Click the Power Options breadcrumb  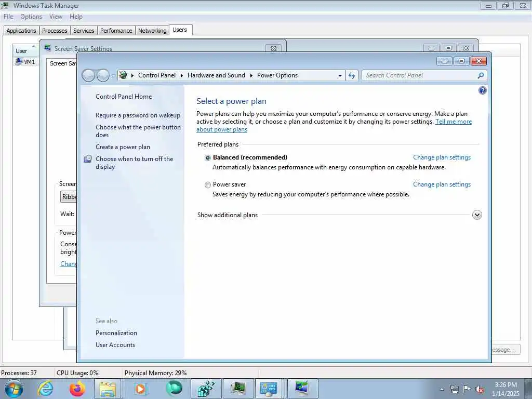click(277, 75)
